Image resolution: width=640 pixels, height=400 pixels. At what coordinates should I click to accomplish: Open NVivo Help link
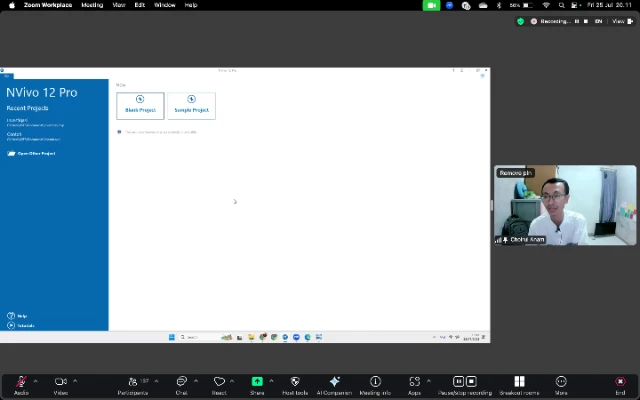click(17, 316)
